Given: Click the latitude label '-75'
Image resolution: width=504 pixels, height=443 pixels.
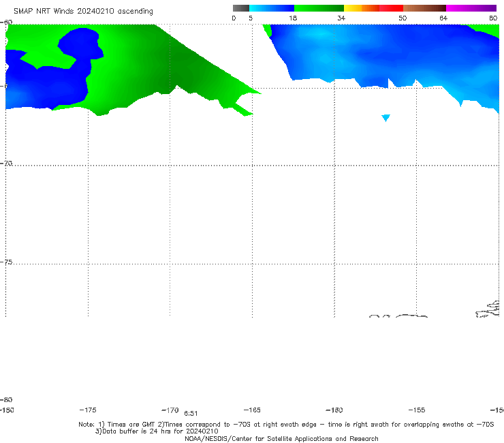Looking at the screenshot, I should 6,262.
